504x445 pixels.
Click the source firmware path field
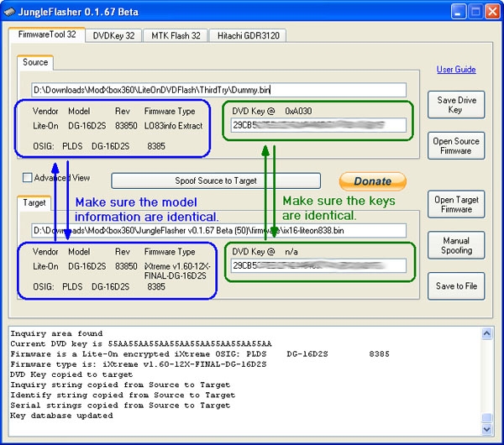point(219,90)
